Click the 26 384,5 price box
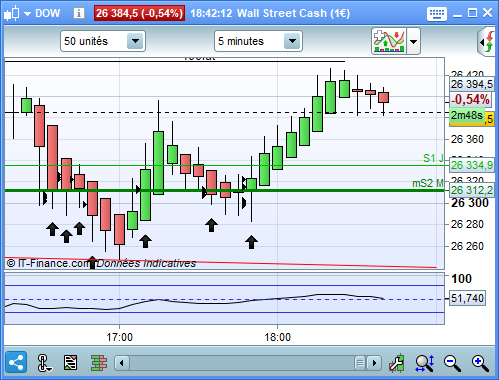This screenshot has height=380, width=499. (x=139, y=13)
